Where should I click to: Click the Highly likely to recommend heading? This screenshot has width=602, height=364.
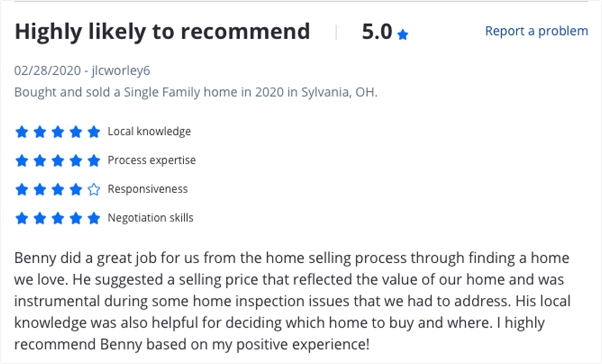click(162, 32)
